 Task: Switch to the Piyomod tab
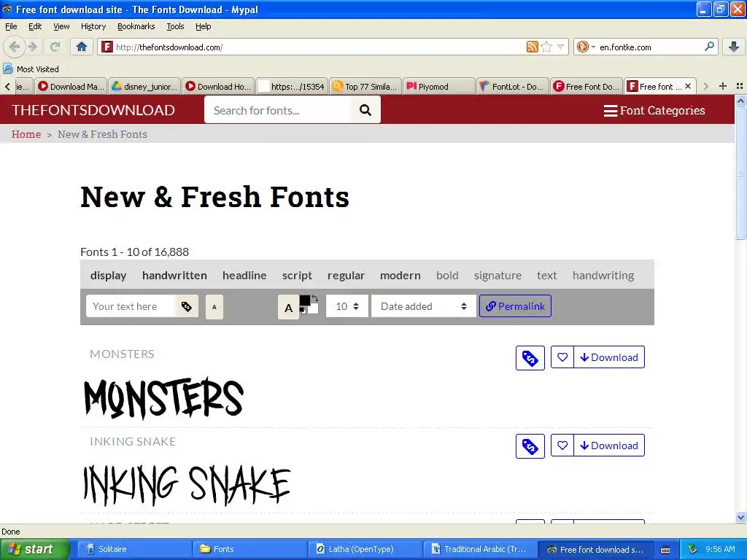(438, 86)
